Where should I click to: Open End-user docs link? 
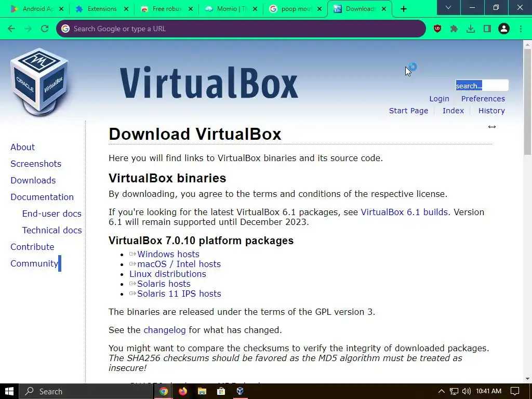pyautogui.click(x=51, y=214)
